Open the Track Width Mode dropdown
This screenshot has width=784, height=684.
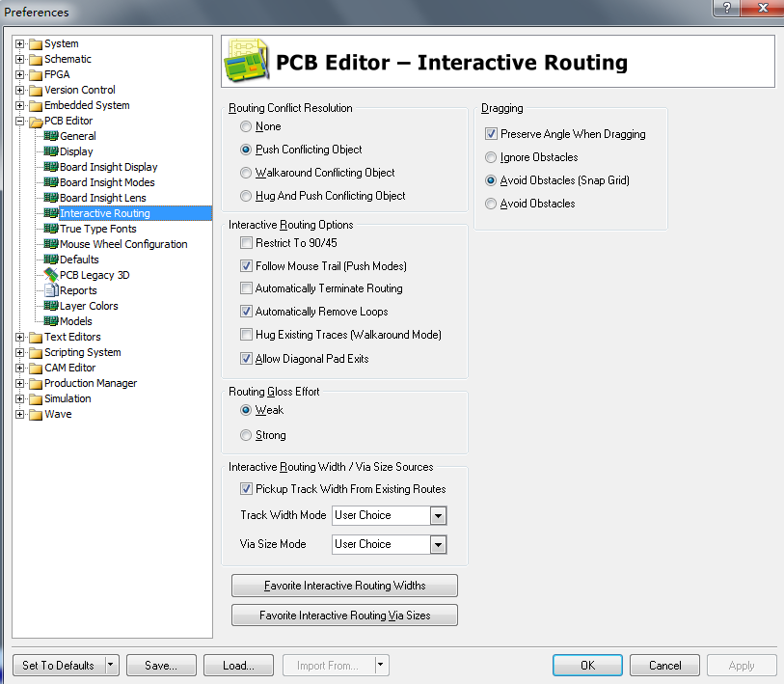(x=438, y=516)
